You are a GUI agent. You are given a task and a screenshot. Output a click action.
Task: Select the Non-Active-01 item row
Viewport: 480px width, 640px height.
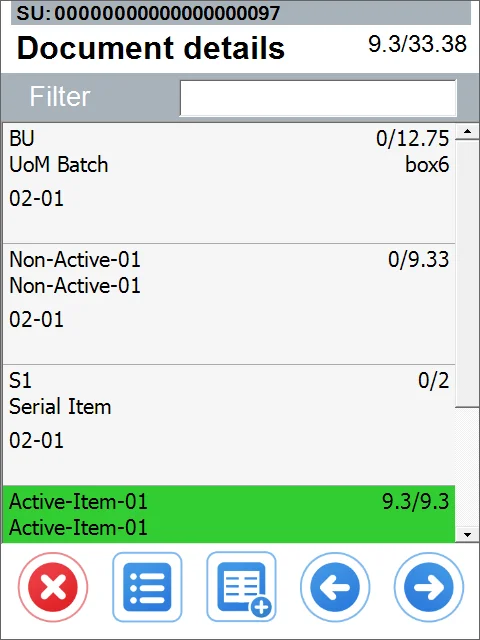[x=229, y=304]
